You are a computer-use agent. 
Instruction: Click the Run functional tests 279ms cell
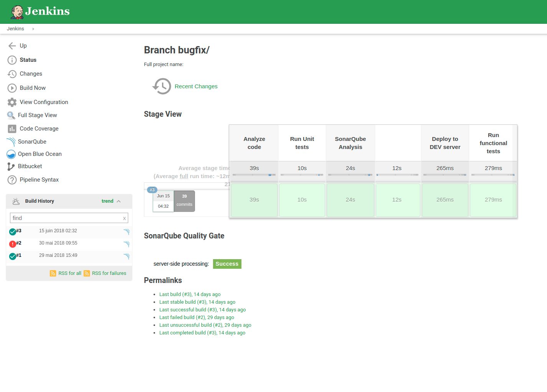coord(493,200)
